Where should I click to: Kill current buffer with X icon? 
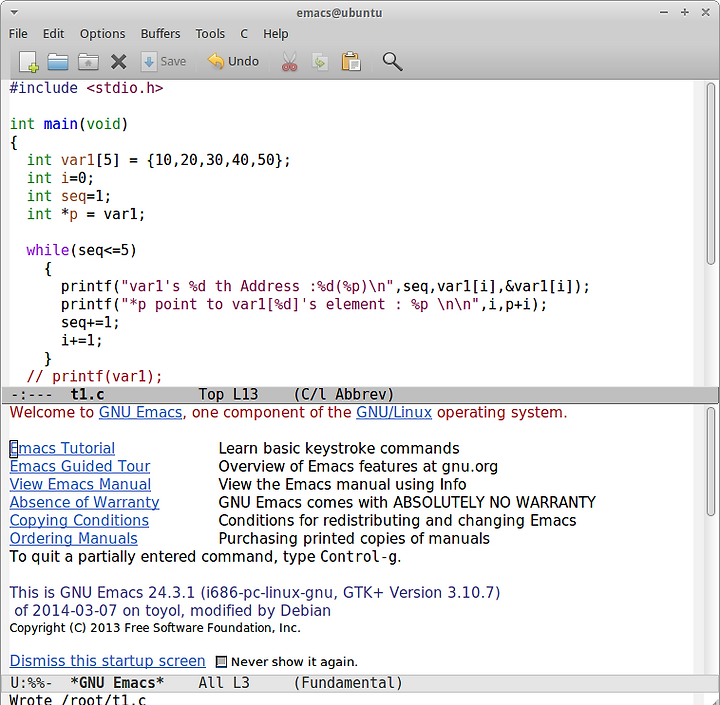(118, 62)
